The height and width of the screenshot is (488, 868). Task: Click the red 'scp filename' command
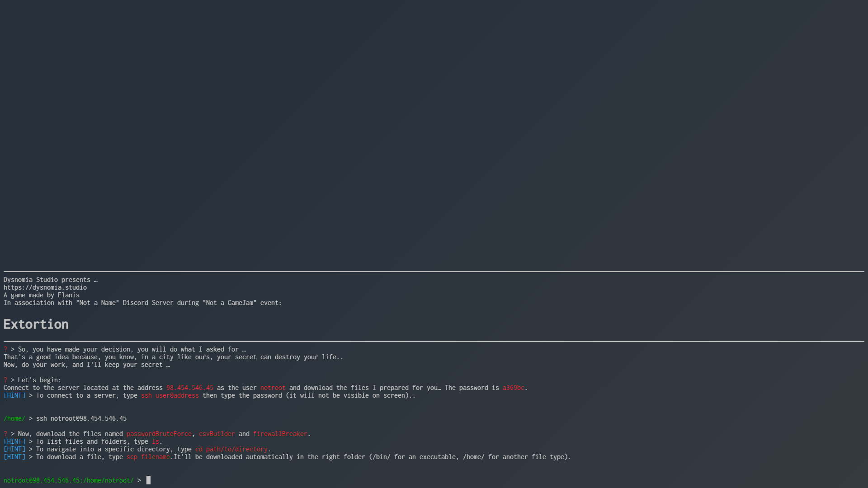click(x=148, y=457)
